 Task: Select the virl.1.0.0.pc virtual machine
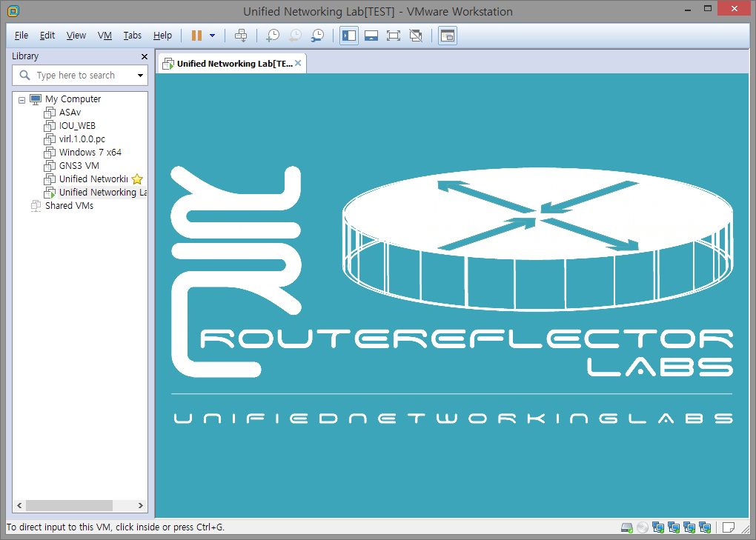pos(82,139)
